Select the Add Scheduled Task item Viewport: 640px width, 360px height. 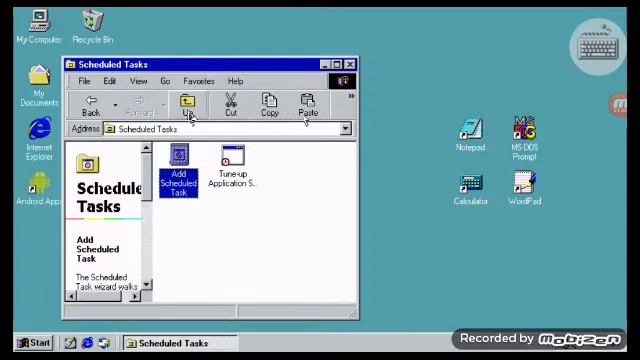pos(179,171)
